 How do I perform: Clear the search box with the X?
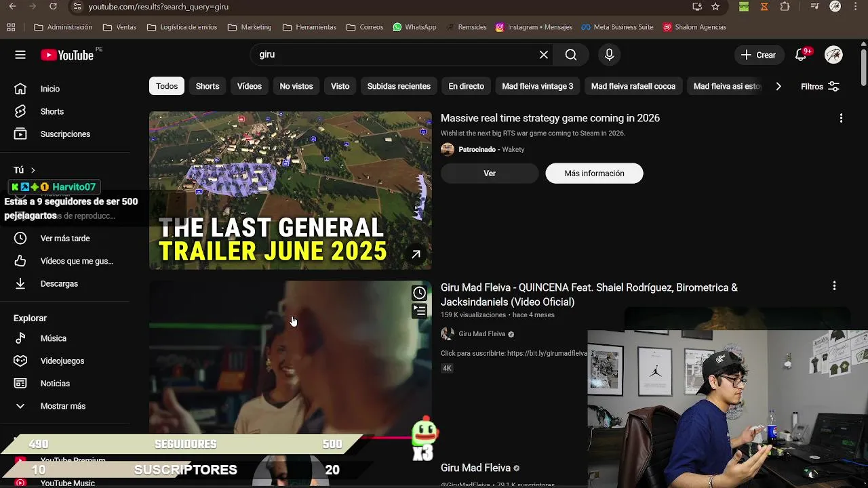[x=544, y=55]
